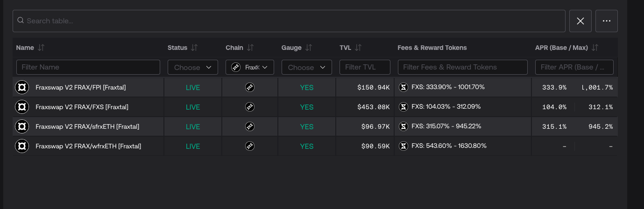Open the three-dots more options menu
The width and height of the screenshot is (644, 209).
point(607,21)
